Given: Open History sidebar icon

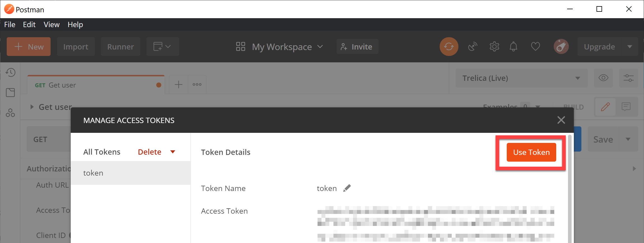Looking at the screenshot, I should point(10,72).
